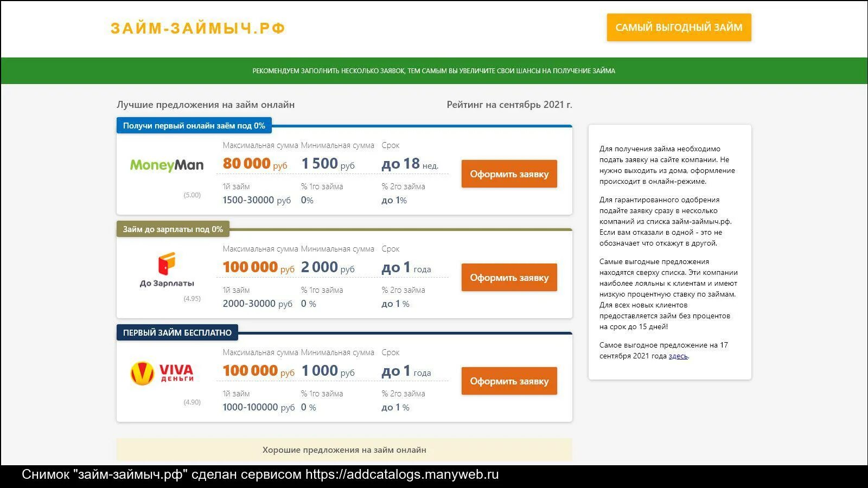Click the 'Хорошие предложения на займ онлайн' banner

pyautogui.click(x=344, y=450)
